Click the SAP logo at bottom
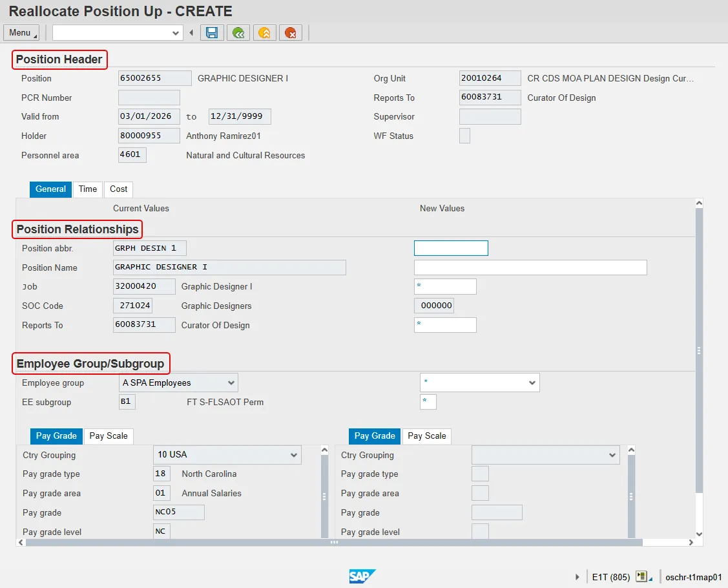728x588 pixels. coord(362,576)
